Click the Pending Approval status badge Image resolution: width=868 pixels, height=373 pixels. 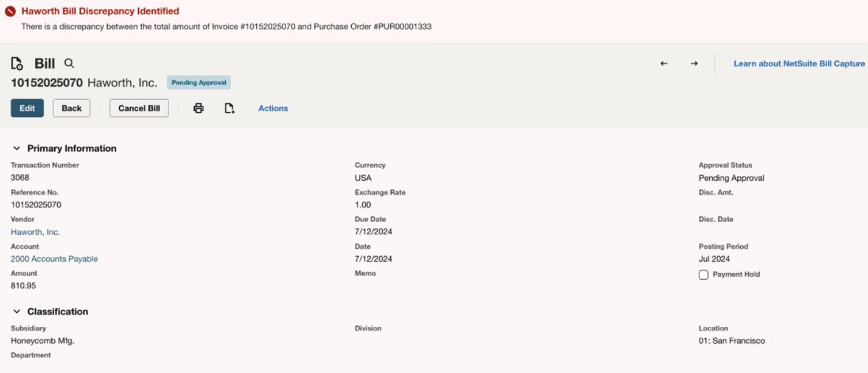pyautogui.click(x=199, y=83)
